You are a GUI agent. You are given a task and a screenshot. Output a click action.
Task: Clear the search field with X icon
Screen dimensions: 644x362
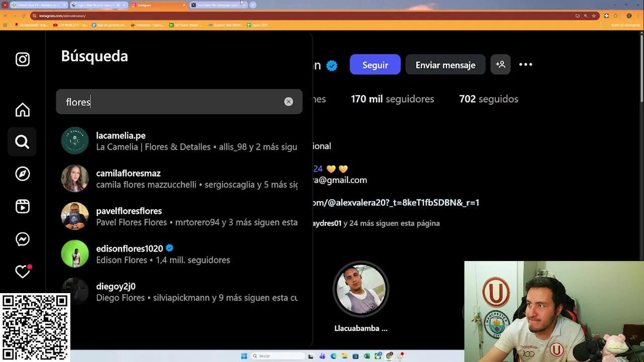(288, 102)
